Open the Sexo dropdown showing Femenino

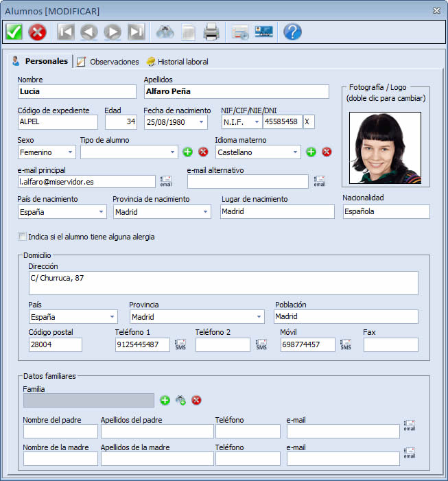(x=70, y=152)
